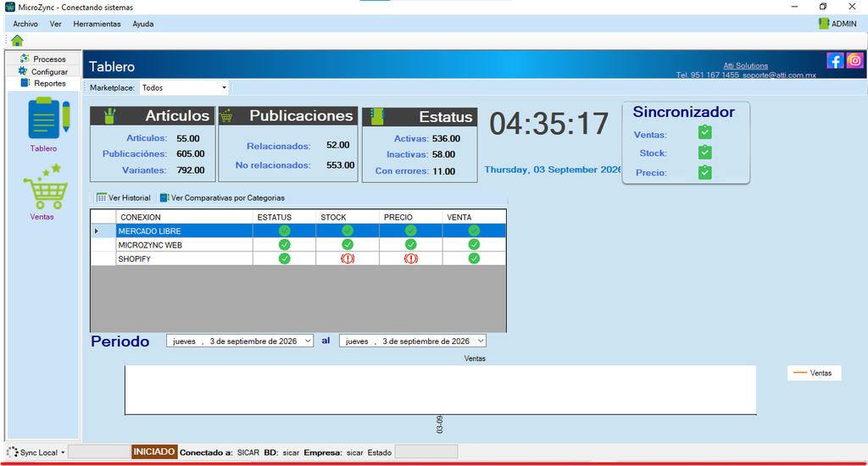
Task: Click Mercado Libre STOCK green check
Action: click(x=347, y=230)
